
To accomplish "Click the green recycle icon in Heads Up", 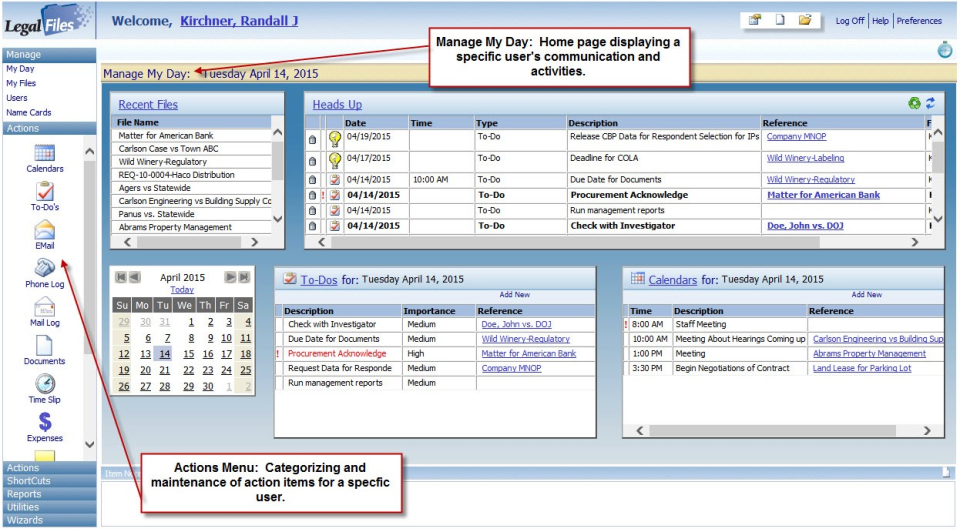I will 914,103.
